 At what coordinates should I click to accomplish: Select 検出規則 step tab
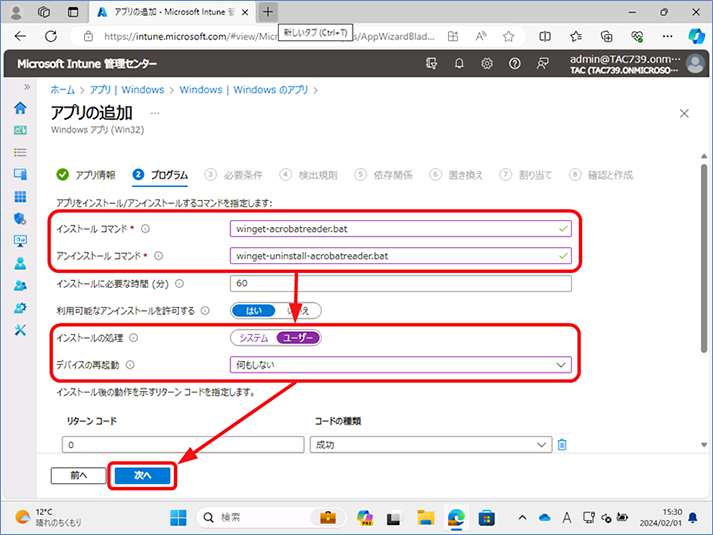309,175
